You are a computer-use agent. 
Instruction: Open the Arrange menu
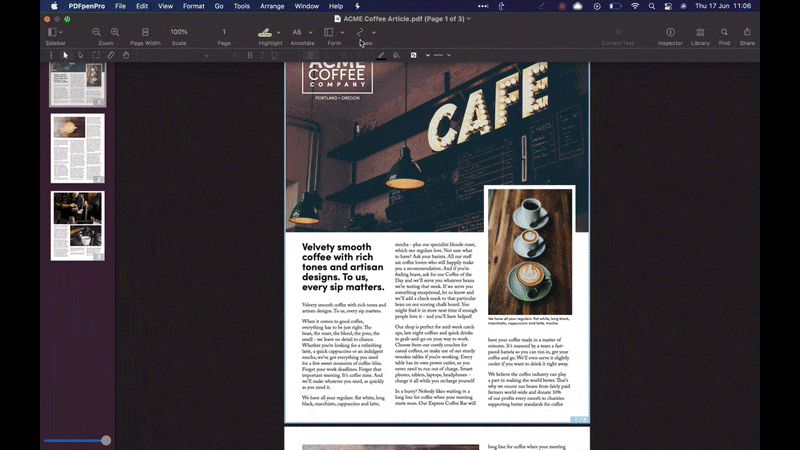click(x=272, y=6)
